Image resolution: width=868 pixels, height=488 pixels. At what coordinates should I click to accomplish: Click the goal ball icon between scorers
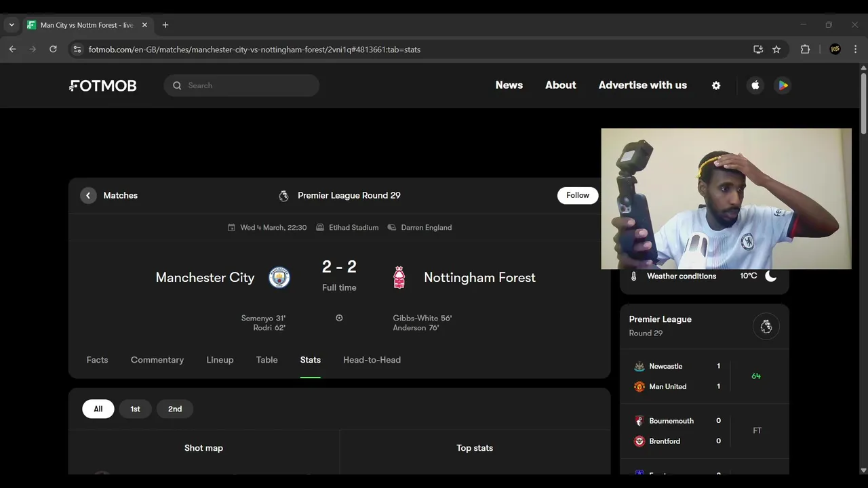point(339,318)
